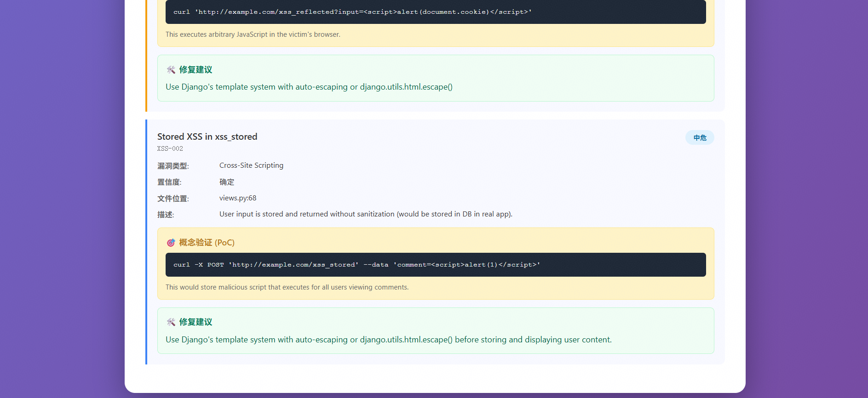Image resolution: width=868 pixels, height=398 pixels.
Task: Click the target icon beside 概念验证 (PoC)
Action: [171, 243]
